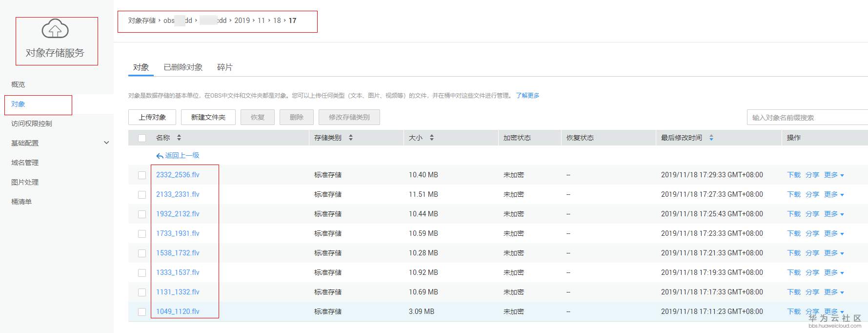The height and width of the screenshot is (333, 868).
Task: Click the 恢复 button
Action: coord(258,117)
